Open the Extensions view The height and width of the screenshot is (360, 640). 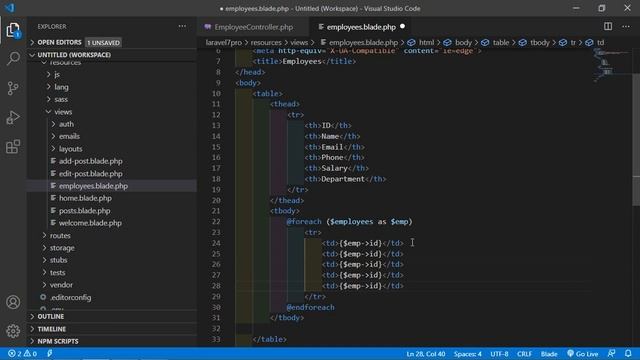[13, 147]
